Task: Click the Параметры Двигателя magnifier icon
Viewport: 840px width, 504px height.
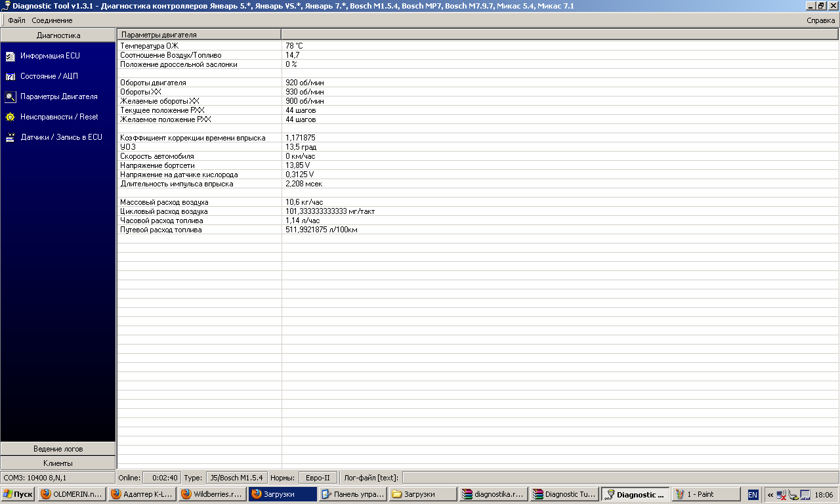Action: tap(10, 97)
